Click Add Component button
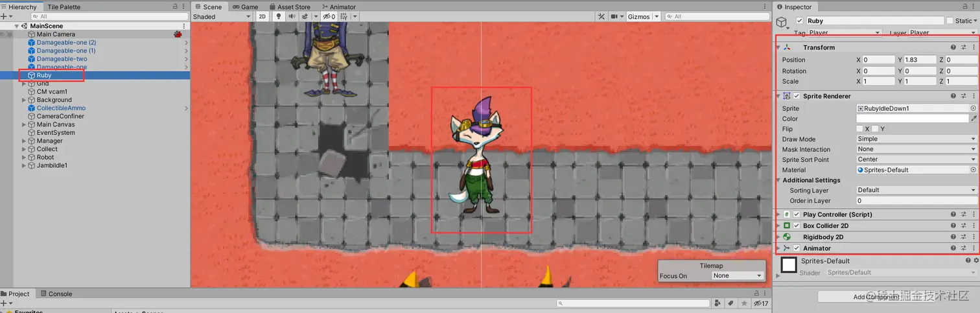Viewport: 980px width, 313px height. coord(876,297)
